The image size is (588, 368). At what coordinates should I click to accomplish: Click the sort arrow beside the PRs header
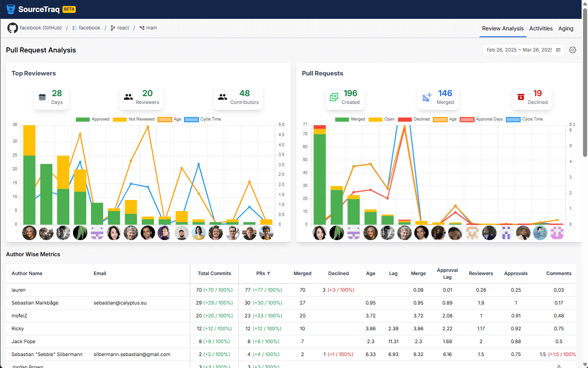tap(269, 273)
